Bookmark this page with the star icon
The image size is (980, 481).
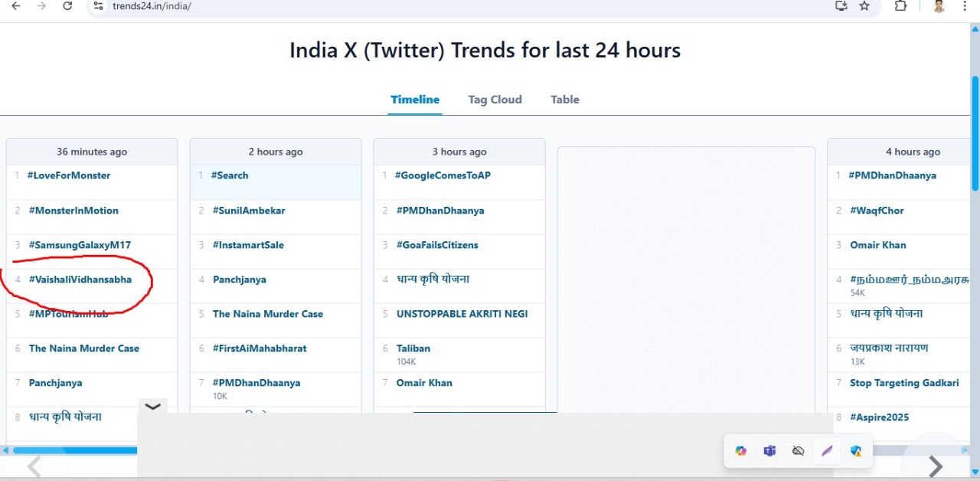pos(864,6)
